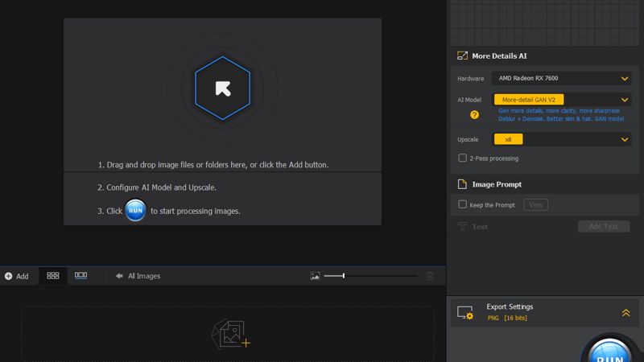
Task: Click the Add Text button
Action: click(603, 227)
